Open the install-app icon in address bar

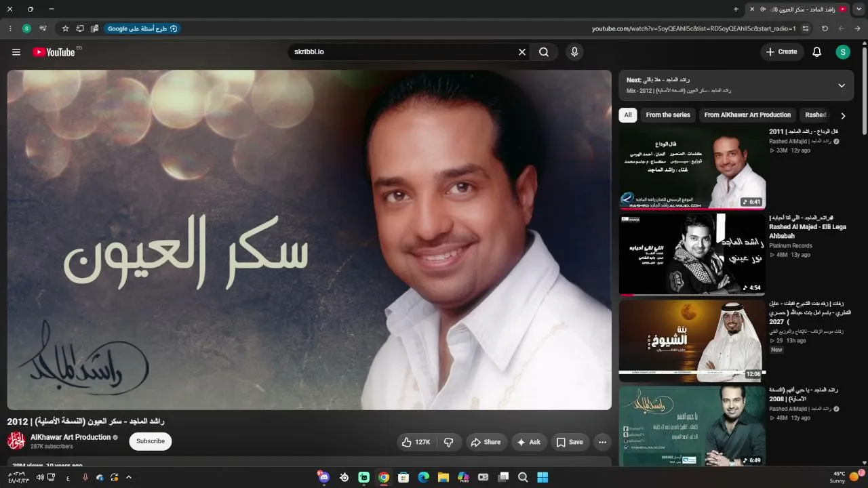point(80,28)
